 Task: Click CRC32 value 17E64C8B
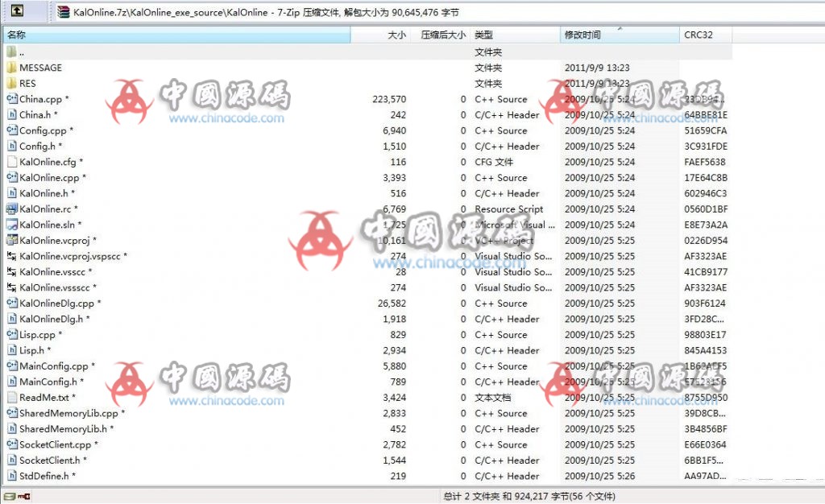[706, 178]
